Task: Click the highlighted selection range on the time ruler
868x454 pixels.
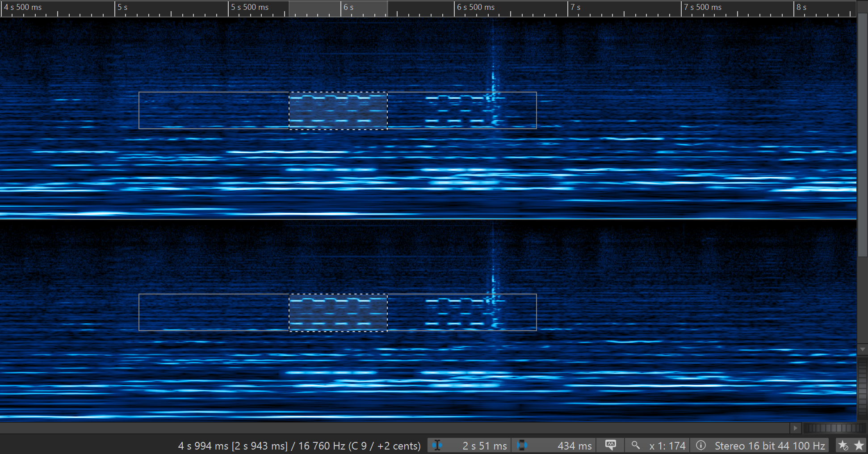Action: click(x=338, y=8)
